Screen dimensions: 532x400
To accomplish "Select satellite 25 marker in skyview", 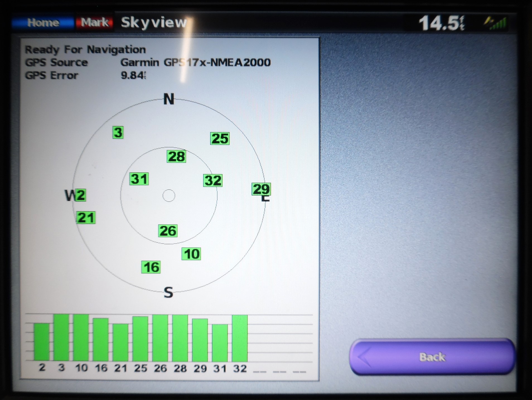I will (220, 139).
